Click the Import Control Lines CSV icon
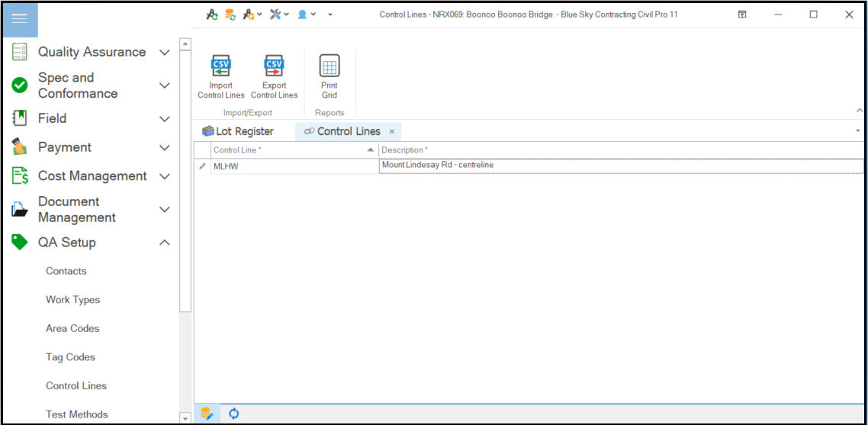The width and height of the screenshot is (868, 425). 221,66
